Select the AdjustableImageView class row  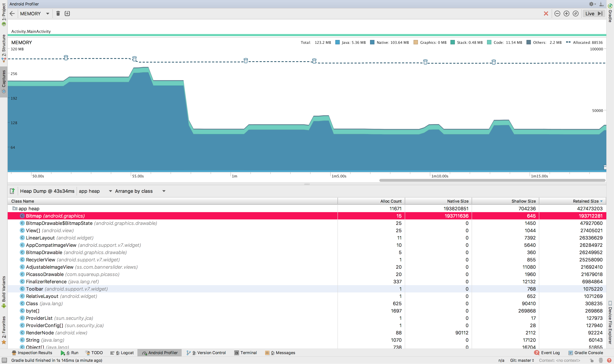click(x=307, y=267)
